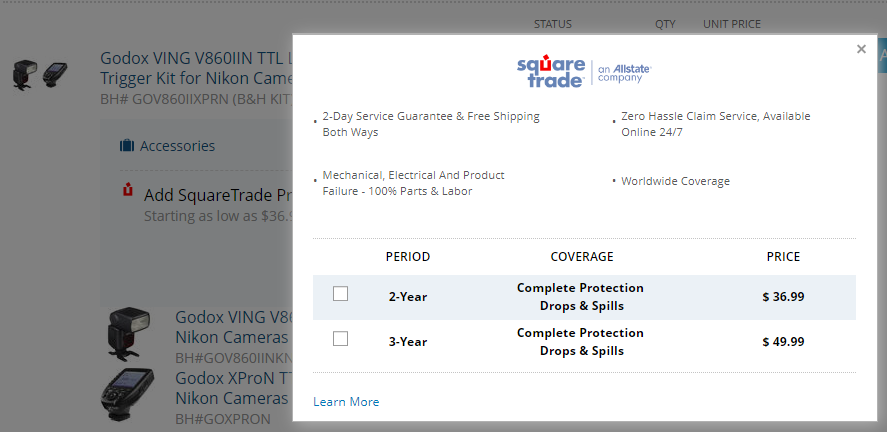This screenshot has width=887, height=432.
Task: Open the Godox flash kit thumbnail at top
Action: click(41, 75)
